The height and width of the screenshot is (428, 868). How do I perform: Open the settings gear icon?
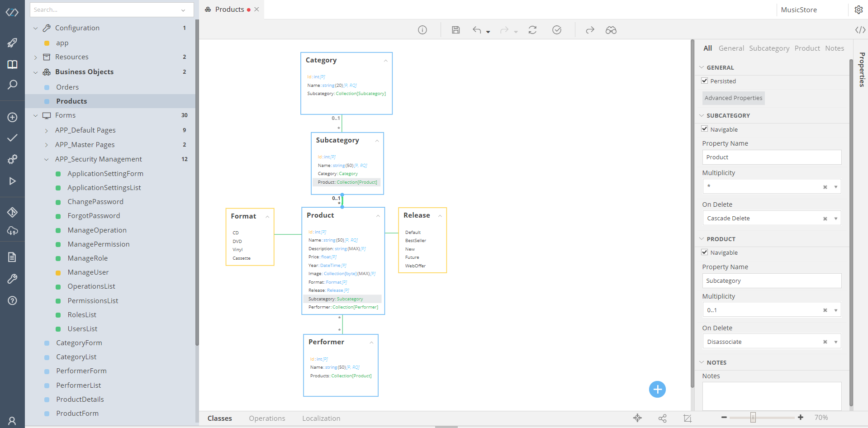coord(859,10)
